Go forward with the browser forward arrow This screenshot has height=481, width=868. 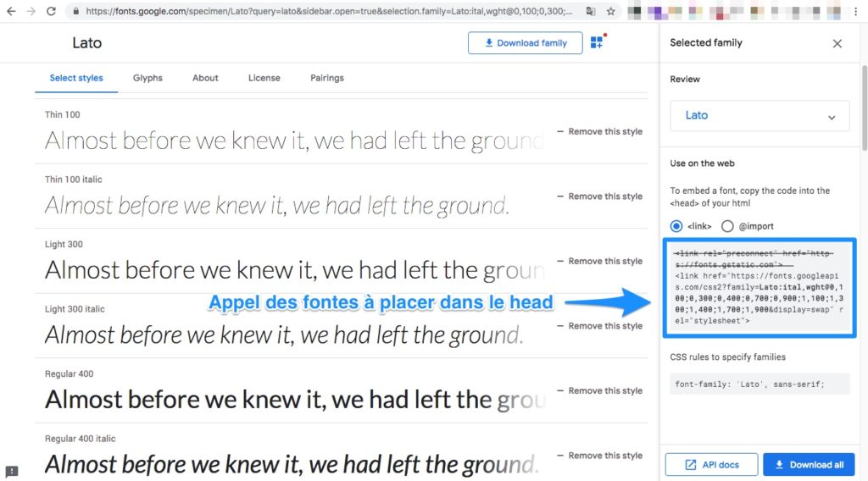(31, 11)
